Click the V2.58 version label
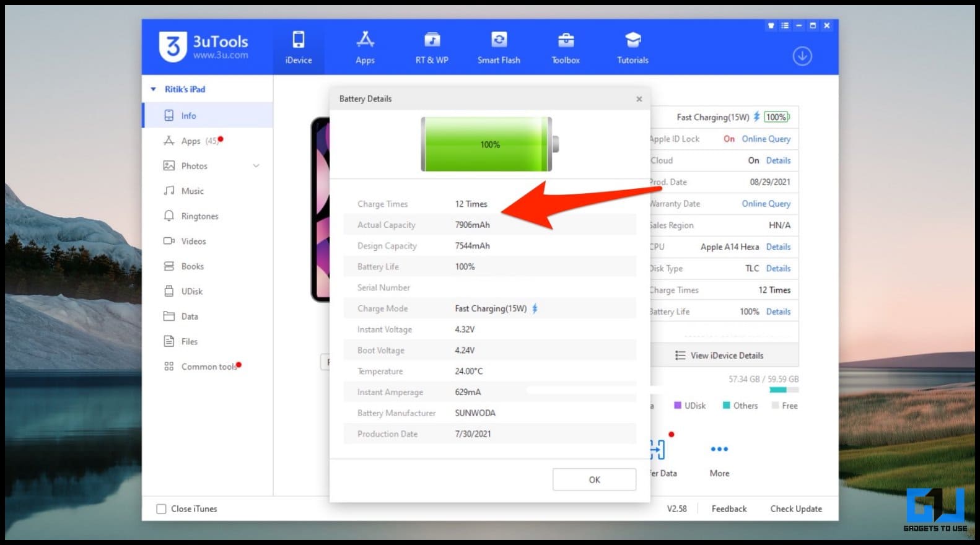Screen dimensions: 980x545 click(676, 509)
